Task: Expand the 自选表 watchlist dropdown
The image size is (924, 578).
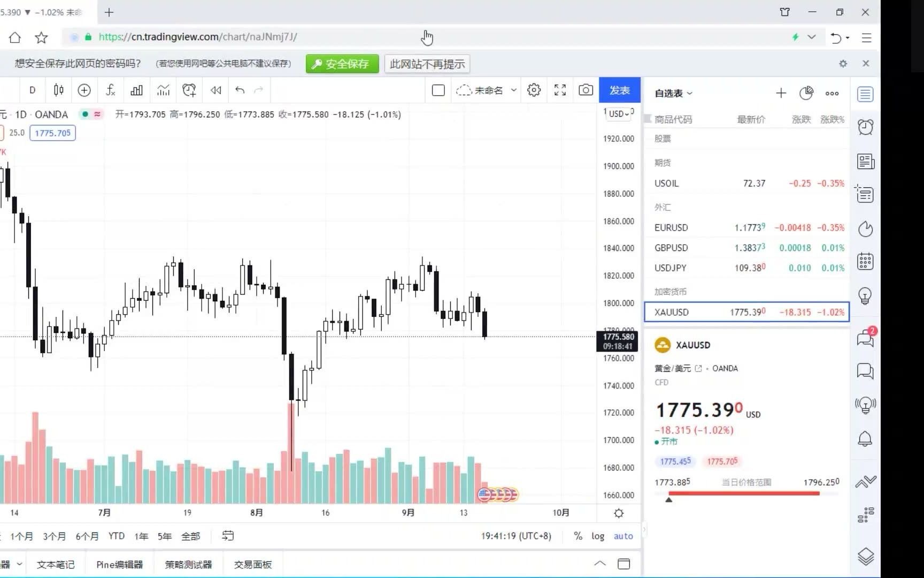Action: [674, 93]
